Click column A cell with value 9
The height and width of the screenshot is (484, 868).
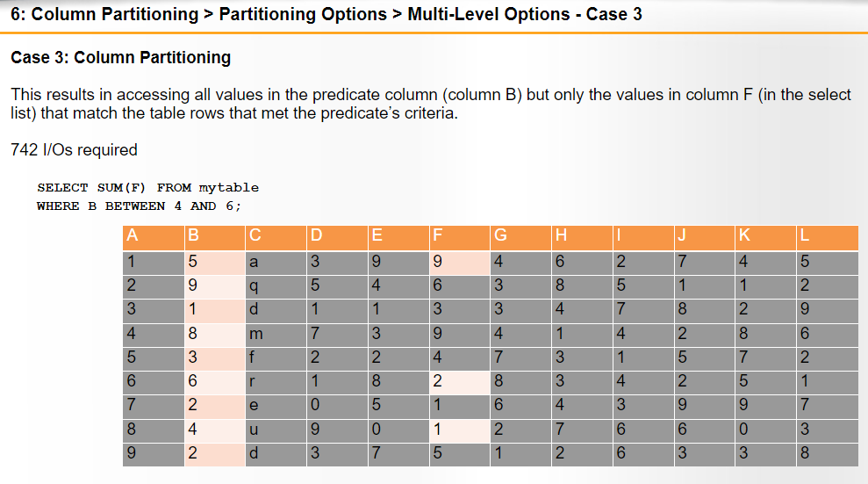click(x=154, y=454)
